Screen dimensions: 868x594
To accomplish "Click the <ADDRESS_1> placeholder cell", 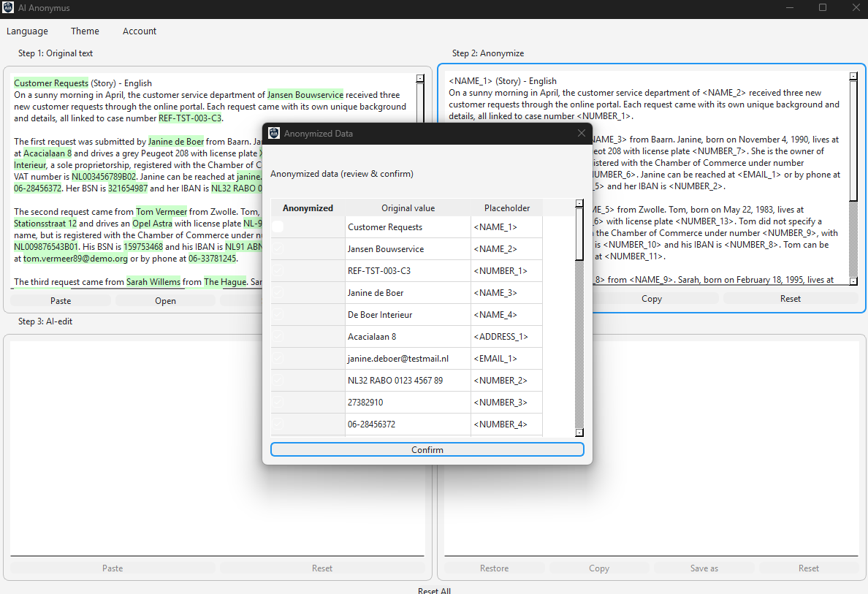I will point(506,337).
